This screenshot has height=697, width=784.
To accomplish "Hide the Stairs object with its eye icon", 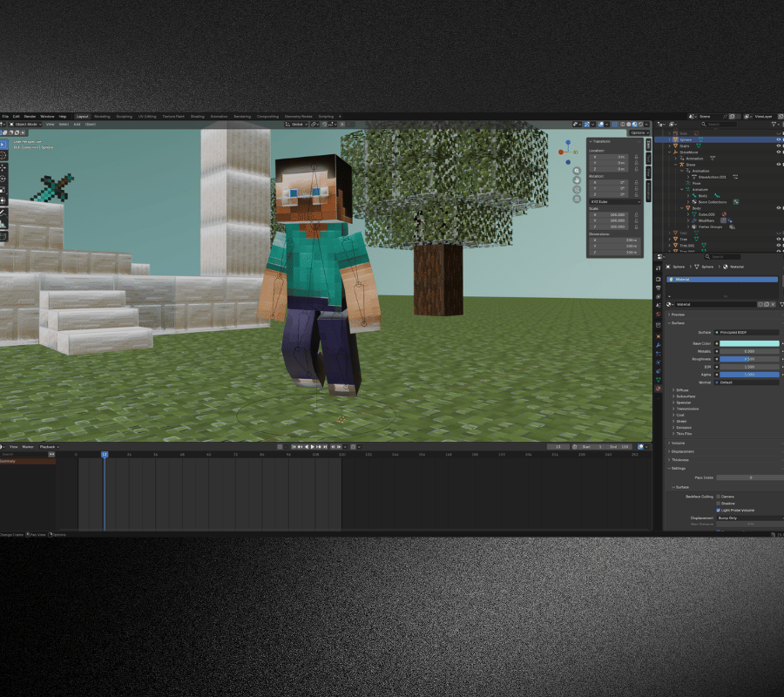I will coord(779,145).
